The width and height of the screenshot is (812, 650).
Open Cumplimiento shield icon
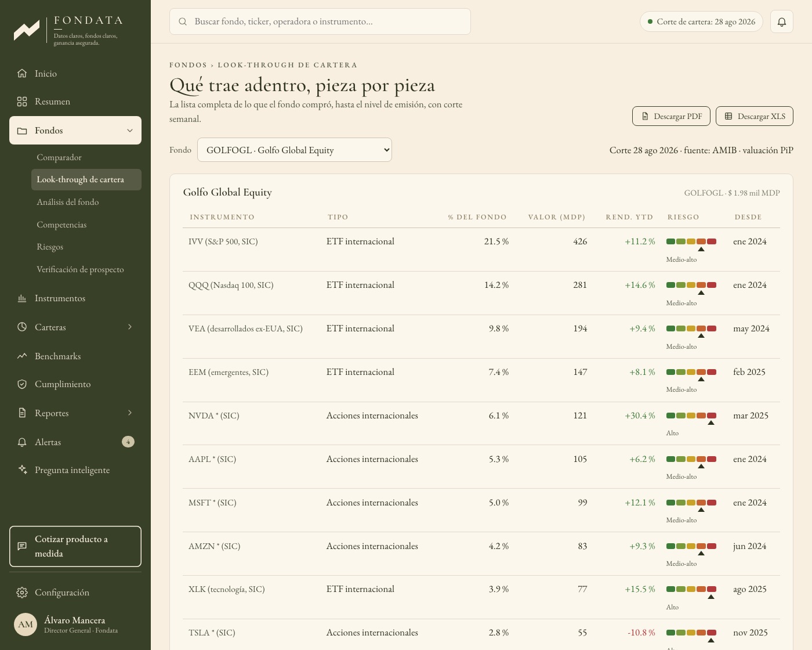pyautogui.click(x=22, y=384)
